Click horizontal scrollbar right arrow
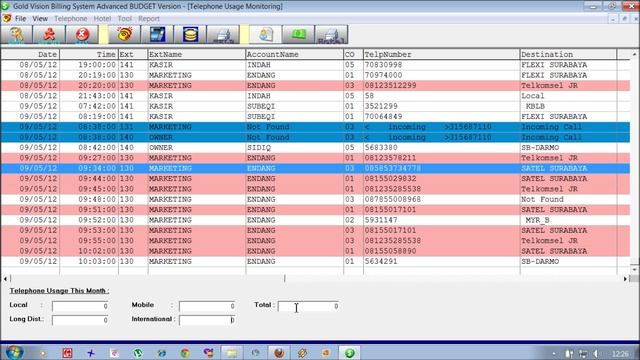The width and height of the screenshot is (640, 360). pyautogui.click(x=625, y=279)
